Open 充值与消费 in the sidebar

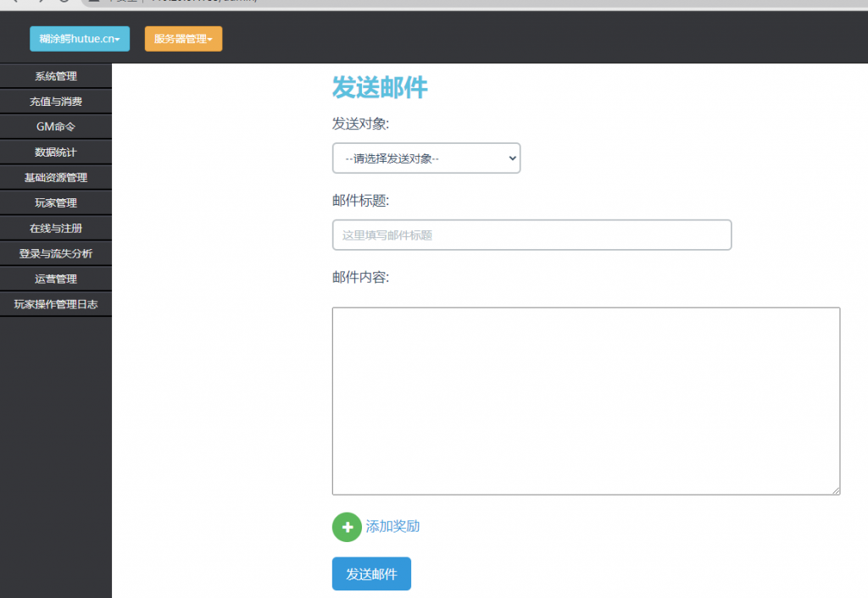tap(56, 102)
